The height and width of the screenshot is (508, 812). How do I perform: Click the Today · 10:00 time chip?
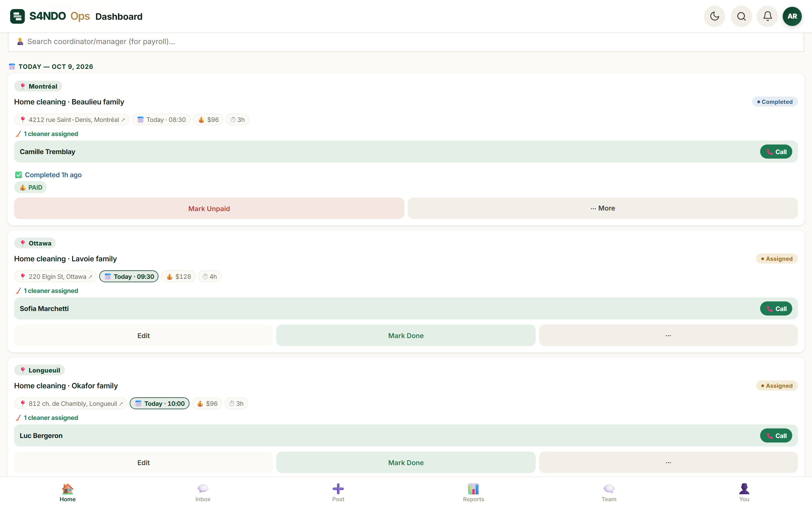click(159, 404)
